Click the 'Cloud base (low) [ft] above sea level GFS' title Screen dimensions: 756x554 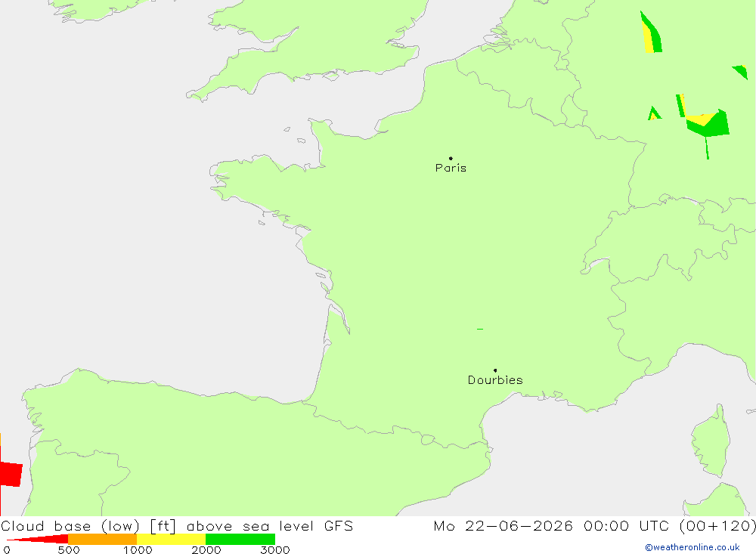coord(177,525)
